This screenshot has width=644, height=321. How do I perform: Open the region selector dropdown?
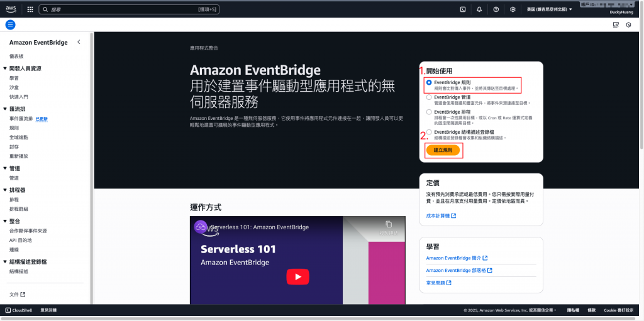pos(549,9)
